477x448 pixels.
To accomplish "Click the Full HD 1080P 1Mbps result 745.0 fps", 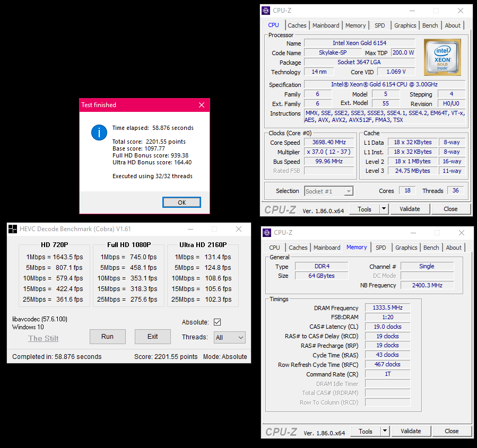I will point(143,257).
